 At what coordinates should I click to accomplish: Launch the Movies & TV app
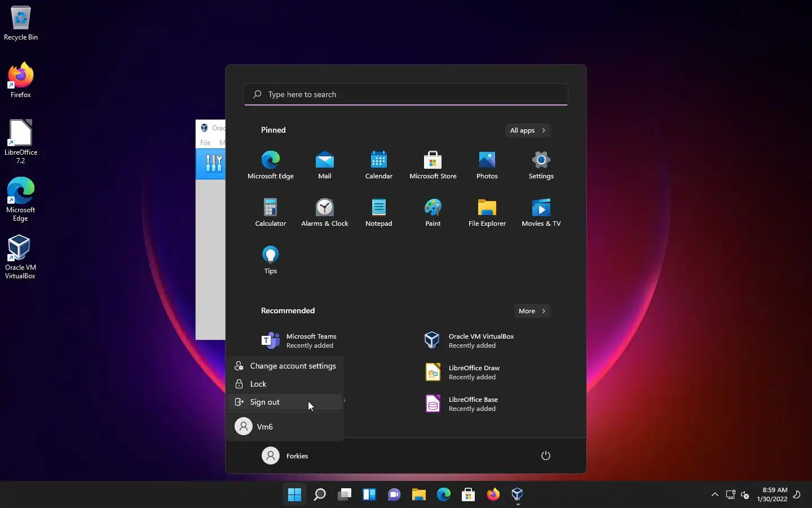coord(541,212)
